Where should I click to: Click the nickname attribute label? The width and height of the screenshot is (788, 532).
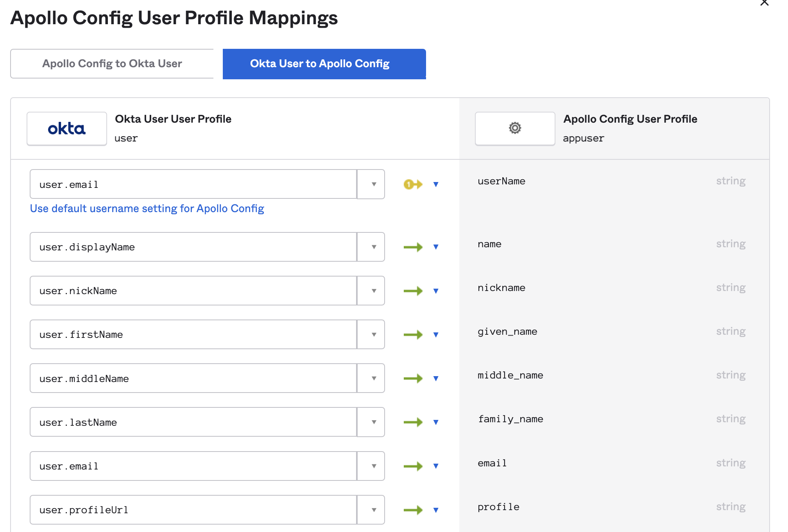pyautogui.click(x=501, y=288)
